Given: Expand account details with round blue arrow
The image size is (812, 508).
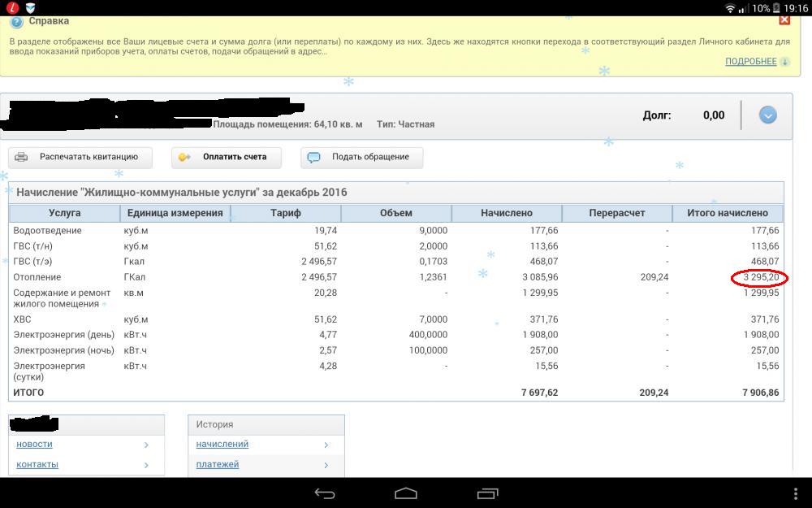Looking at the screenshot, I should 767,115.
